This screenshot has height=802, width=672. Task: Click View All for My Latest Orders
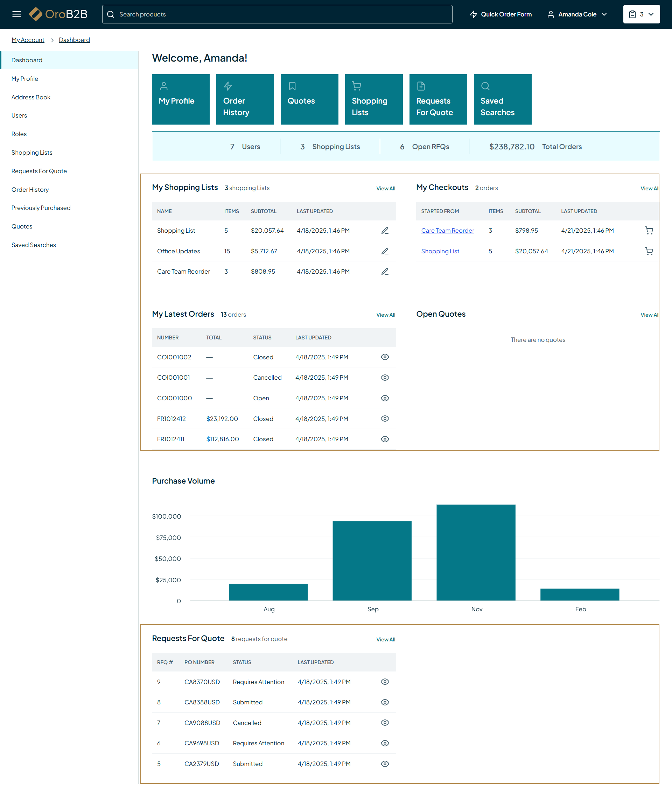pos(385,315)
